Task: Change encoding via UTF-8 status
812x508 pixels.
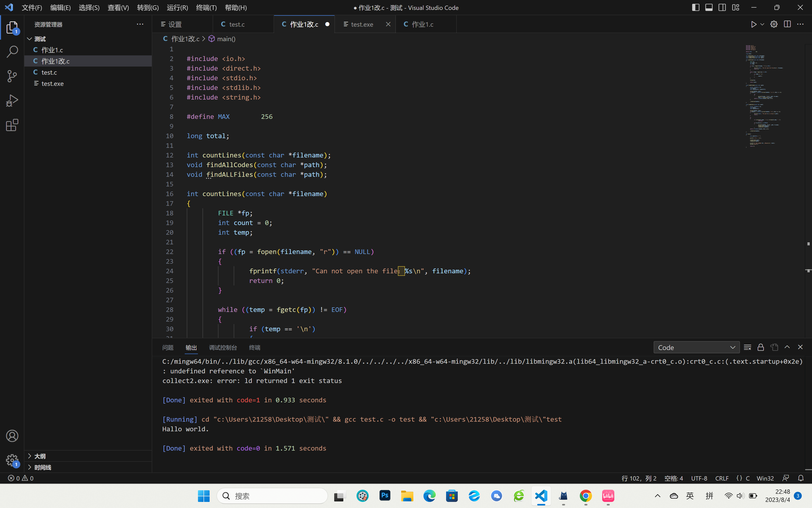Action: 699,478
